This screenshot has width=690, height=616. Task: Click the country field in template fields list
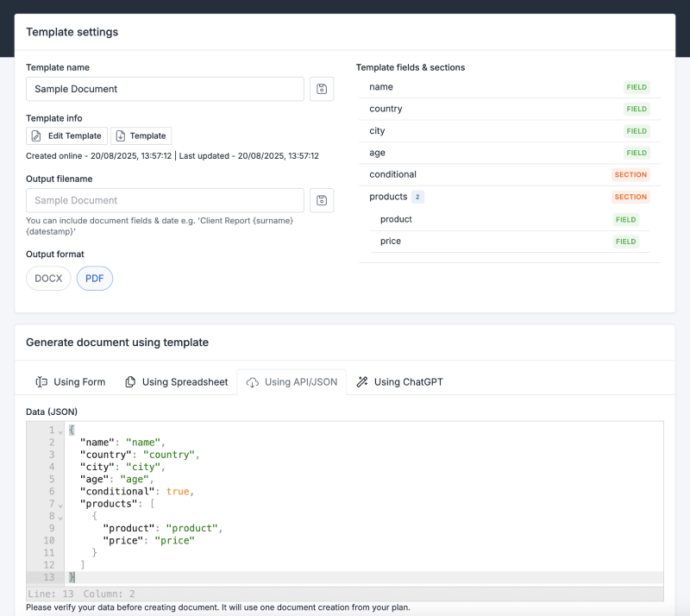509,109
